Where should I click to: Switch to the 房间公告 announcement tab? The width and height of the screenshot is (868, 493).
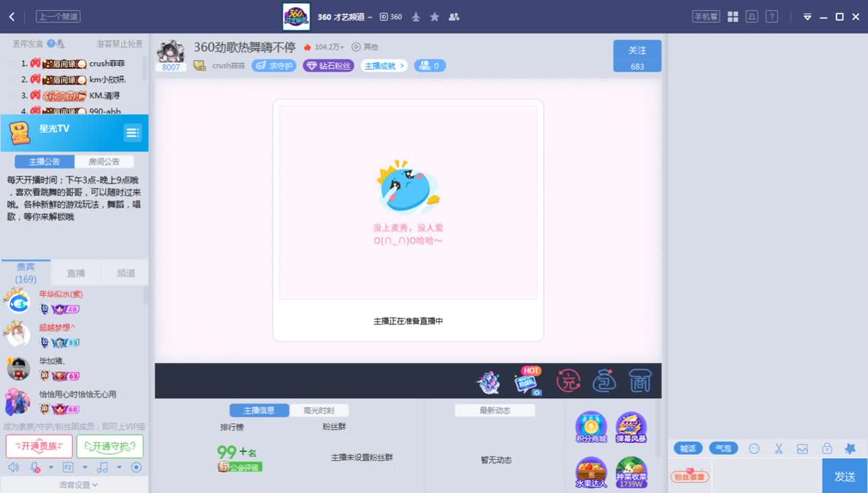pos(105,161)
